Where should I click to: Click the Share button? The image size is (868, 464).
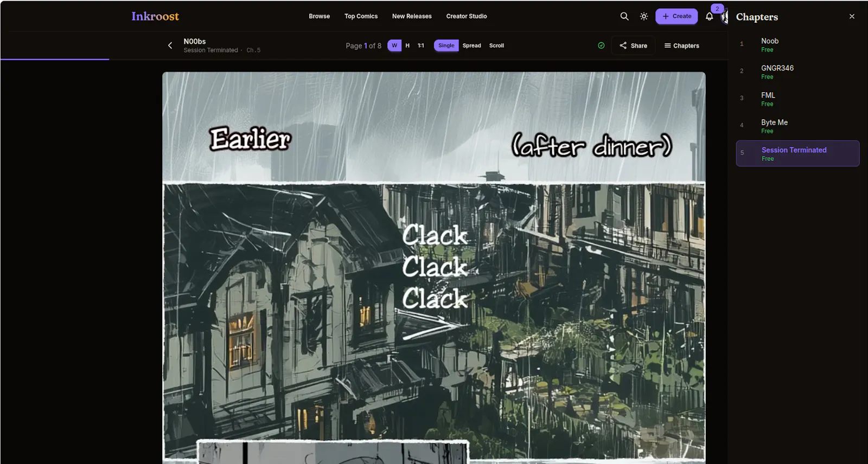click(x=633, y=46)
